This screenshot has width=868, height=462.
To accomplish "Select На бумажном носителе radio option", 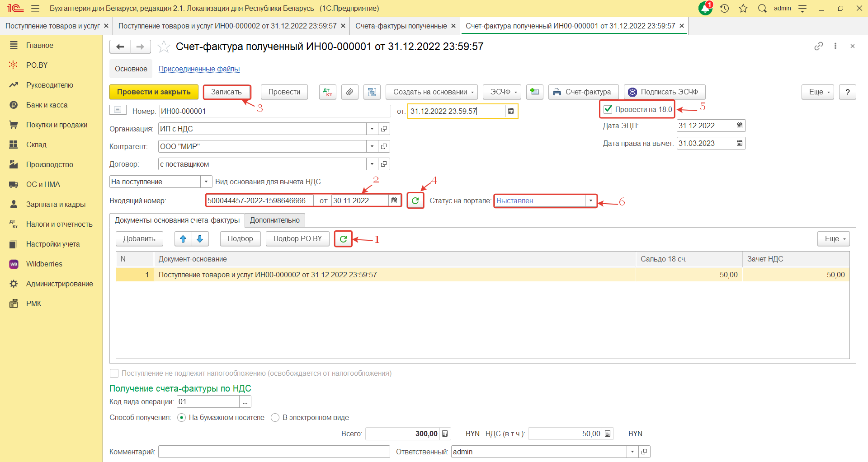I will 182,418.
